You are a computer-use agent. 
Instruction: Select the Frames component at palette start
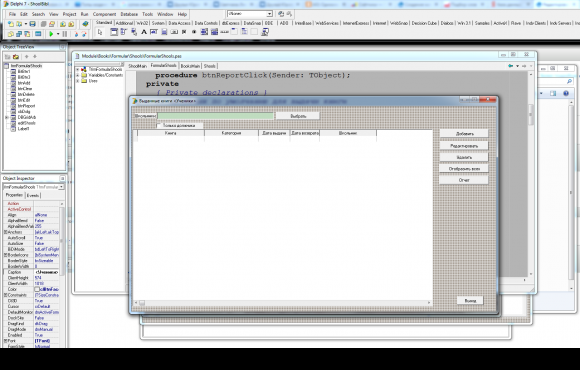tap(114, 32)
